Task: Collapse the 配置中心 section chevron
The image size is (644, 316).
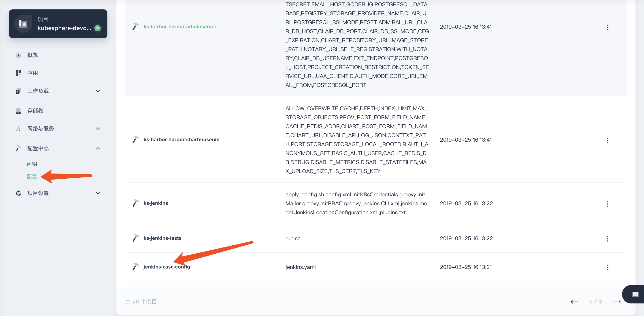Action: click(98, 148)
